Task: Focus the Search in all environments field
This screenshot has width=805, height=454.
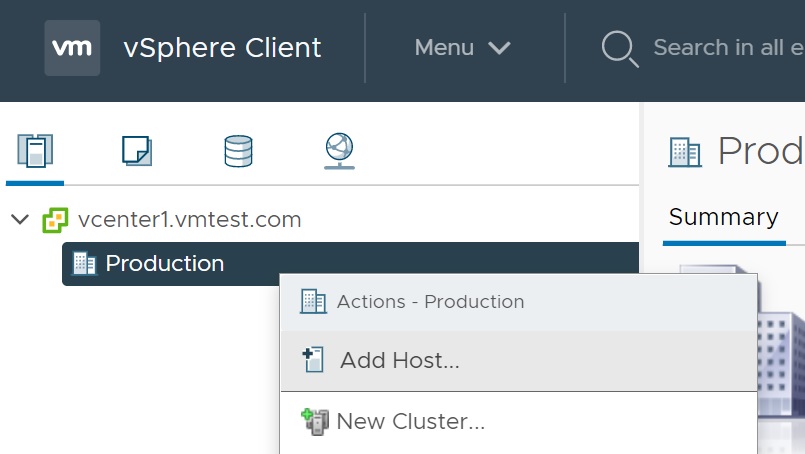Action: 729,48
